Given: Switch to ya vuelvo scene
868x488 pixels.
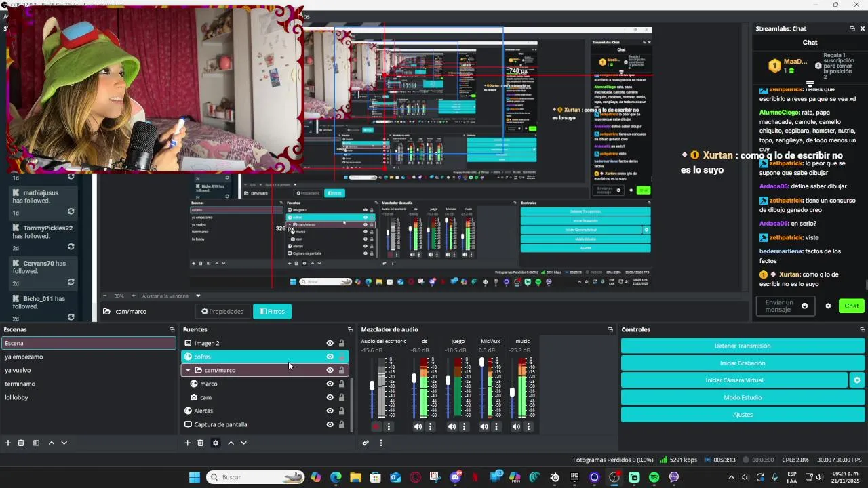Looking at the screenshot, I should tap(89, 370).
